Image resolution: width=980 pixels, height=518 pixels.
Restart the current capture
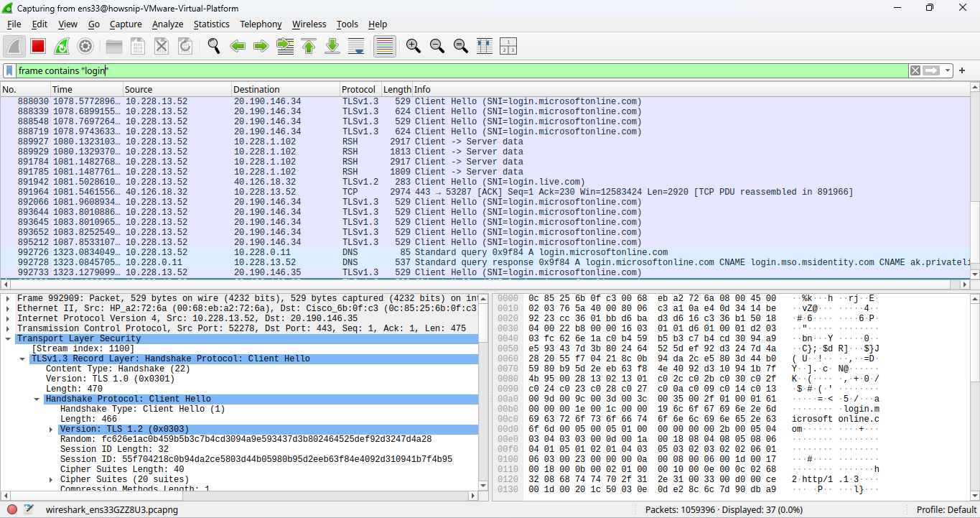pyautogui.click(x=62, y=46)
